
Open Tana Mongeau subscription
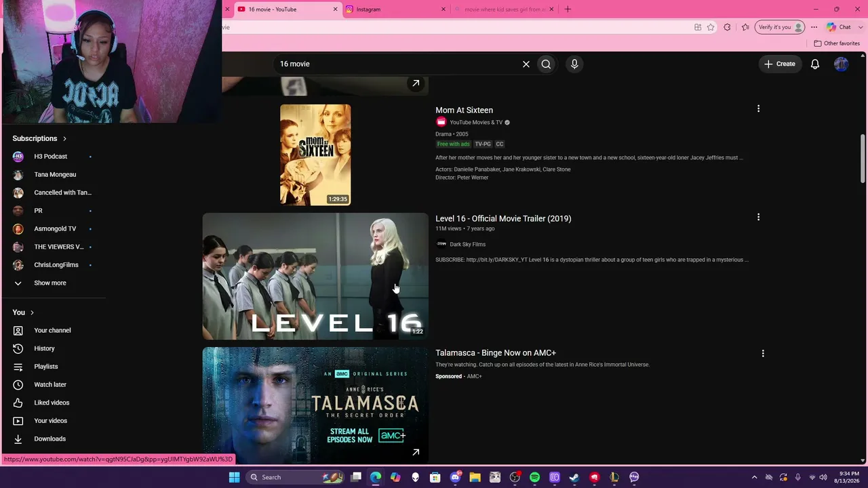tap(54, 174)
